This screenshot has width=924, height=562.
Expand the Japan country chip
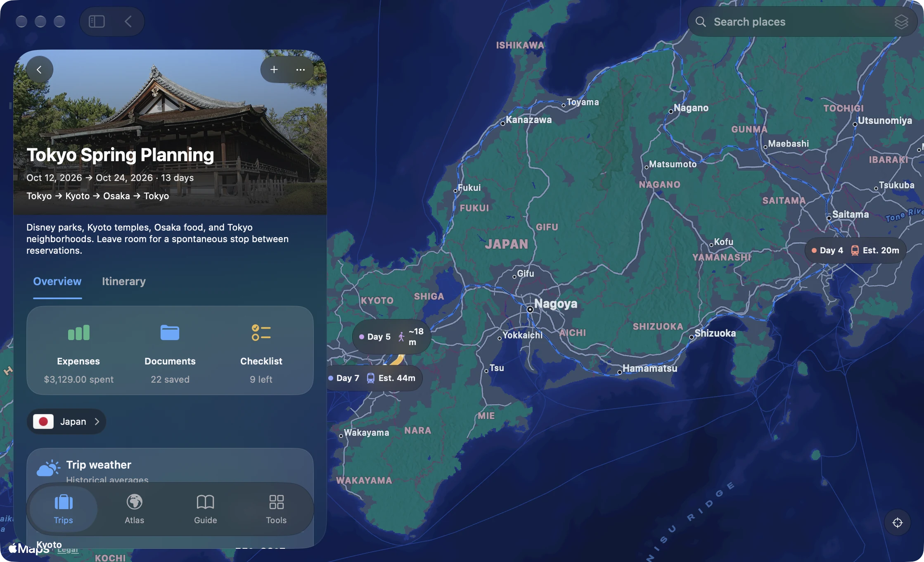66,421
